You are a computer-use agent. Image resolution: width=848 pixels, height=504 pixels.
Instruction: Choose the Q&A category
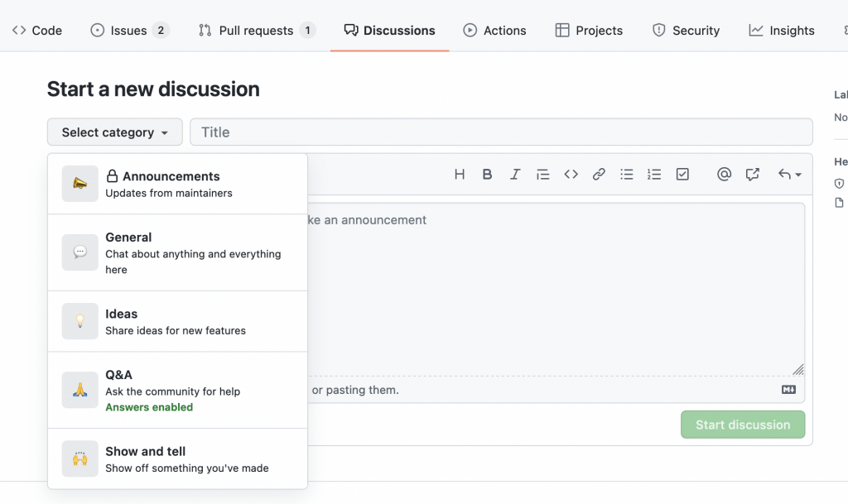(x=177, y=390)
